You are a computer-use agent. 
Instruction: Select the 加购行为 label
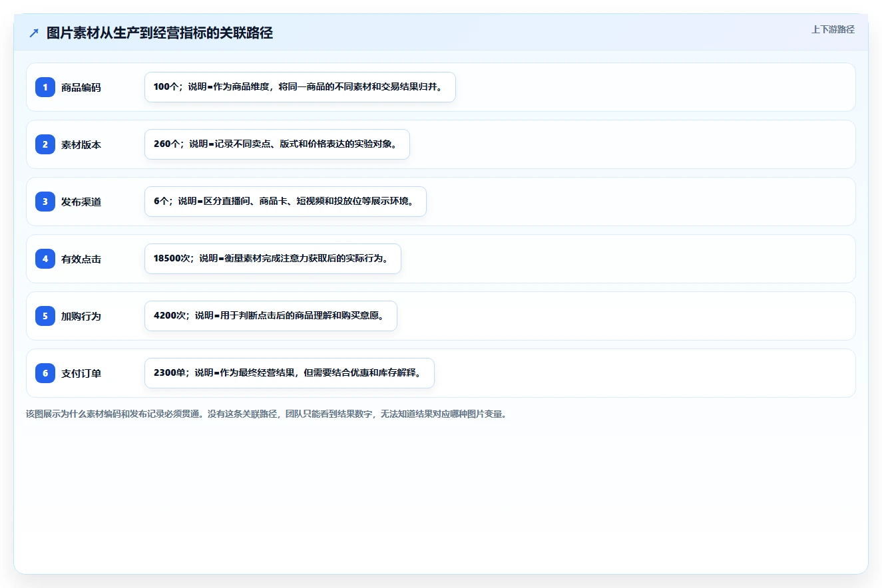pos(81,316)
